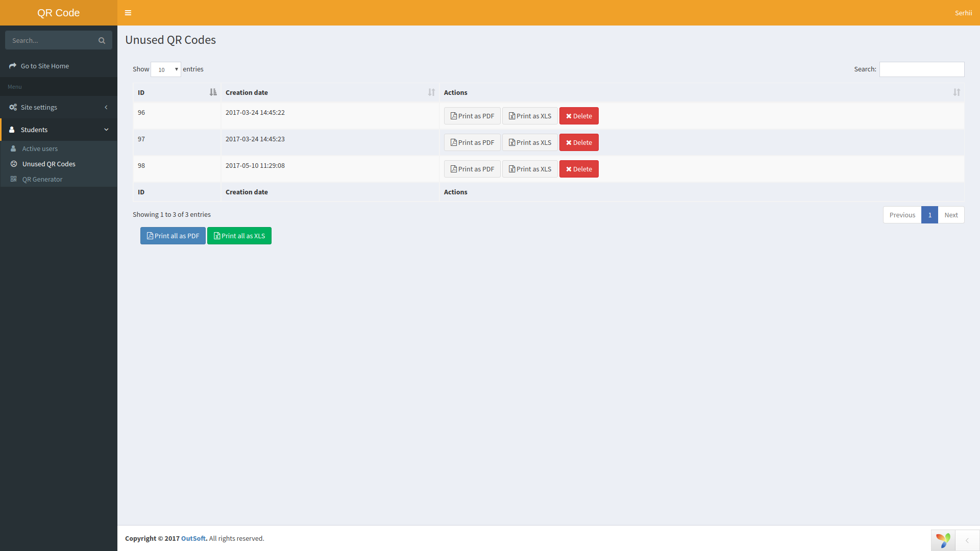This screenshot has height=551, width=980.
Task: Collapse the Students menu
Action: 59,130
